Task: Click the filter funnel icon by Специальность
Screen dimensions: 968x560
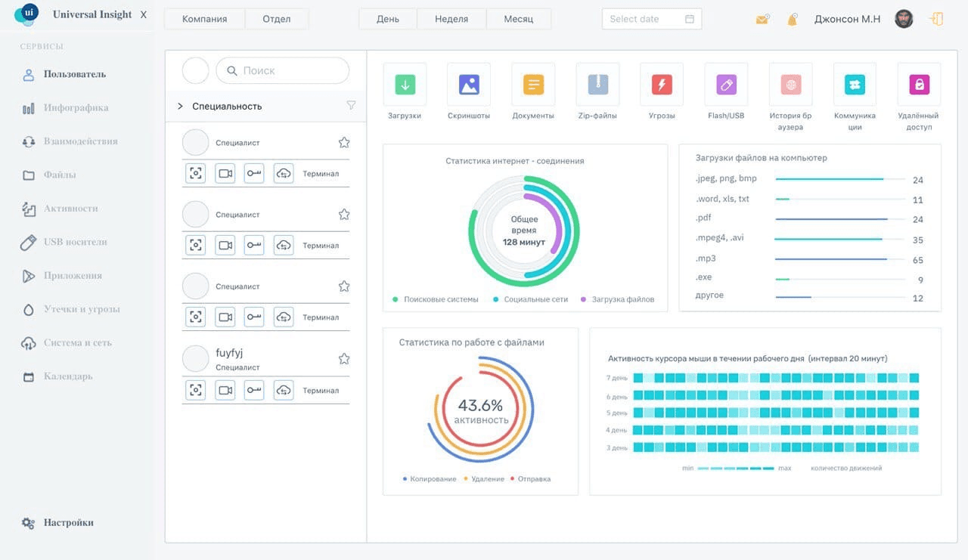Action: tap(351, 106)
